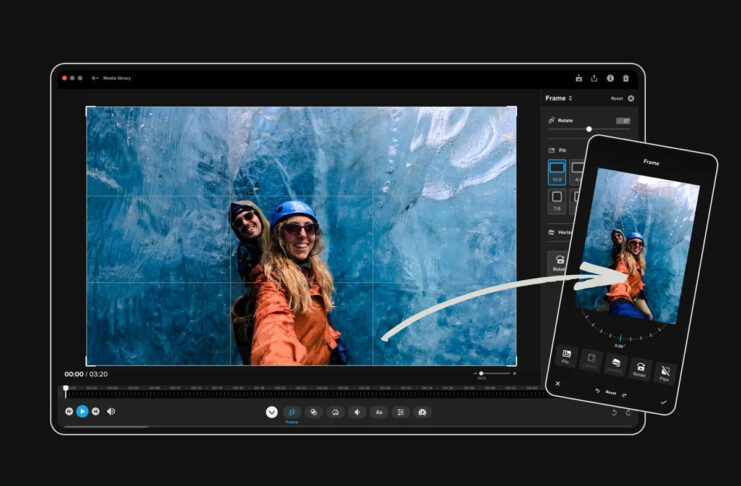Tap Fit icon on the phone toolbar

click(566, 356)
